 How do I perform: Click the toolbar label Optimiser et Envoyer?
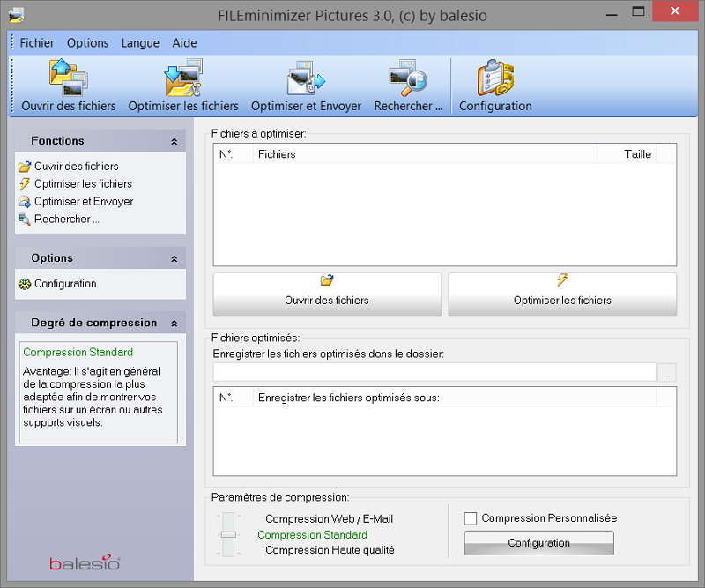(x=306, y=106)
